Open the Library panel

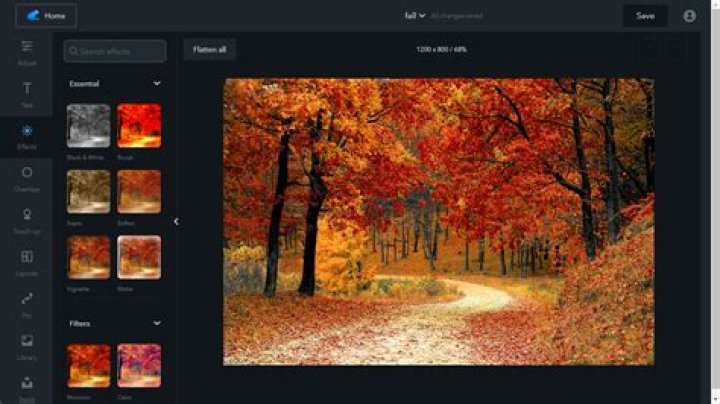click(26, 345)
